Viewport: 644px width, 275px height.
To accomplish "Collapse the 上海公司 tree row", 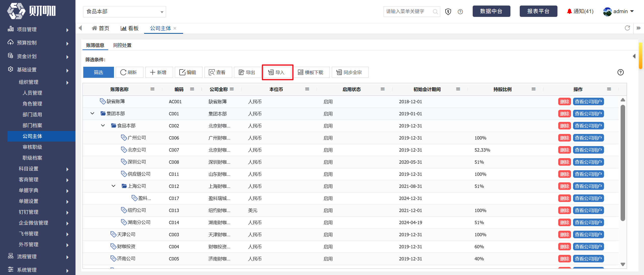I will tap(113, 186).
